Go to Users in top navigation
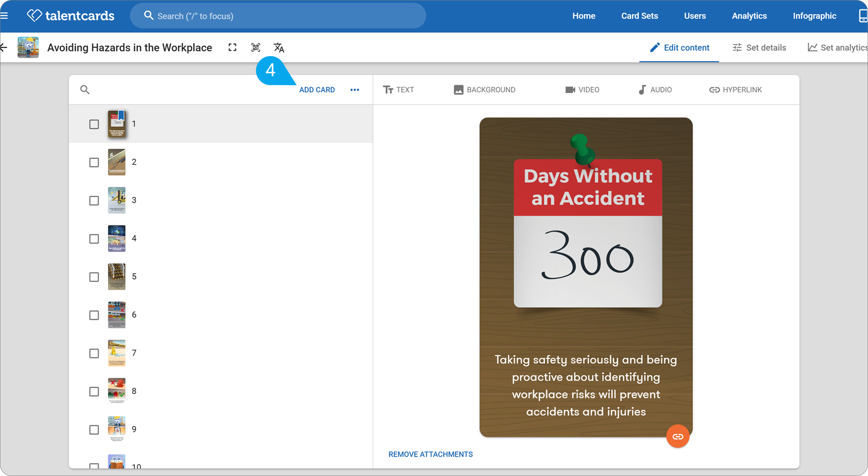 click(x=695, y=16)
